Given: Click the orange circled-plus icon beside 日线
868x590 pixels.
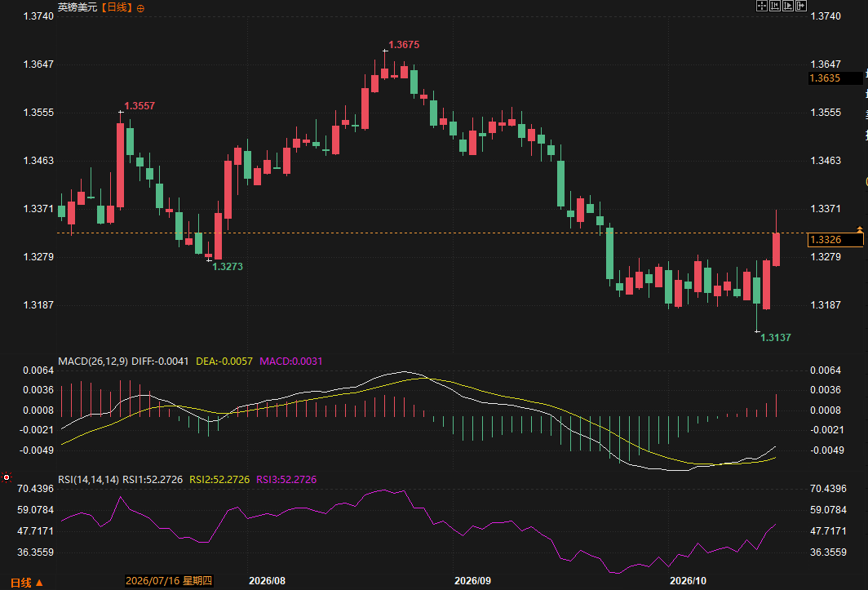Looking at the screenshot, I should [140, 8].
